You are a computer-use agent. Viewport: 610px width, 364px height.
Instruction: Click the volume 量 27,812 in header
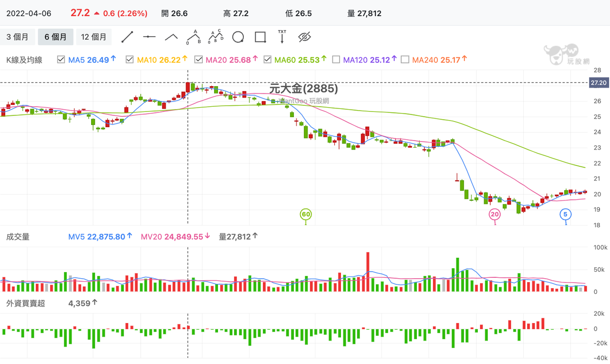point(364,13)
